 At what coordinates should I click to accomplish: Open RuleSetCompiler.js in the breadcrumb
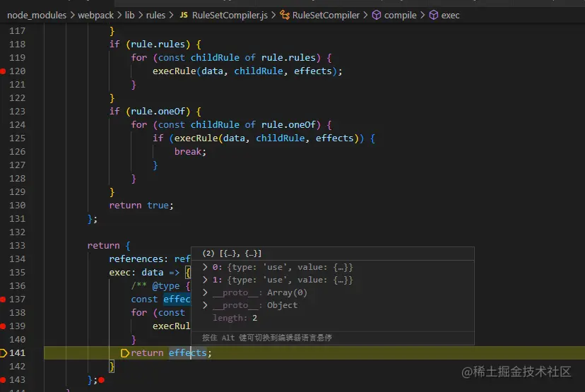coord(230,16)
